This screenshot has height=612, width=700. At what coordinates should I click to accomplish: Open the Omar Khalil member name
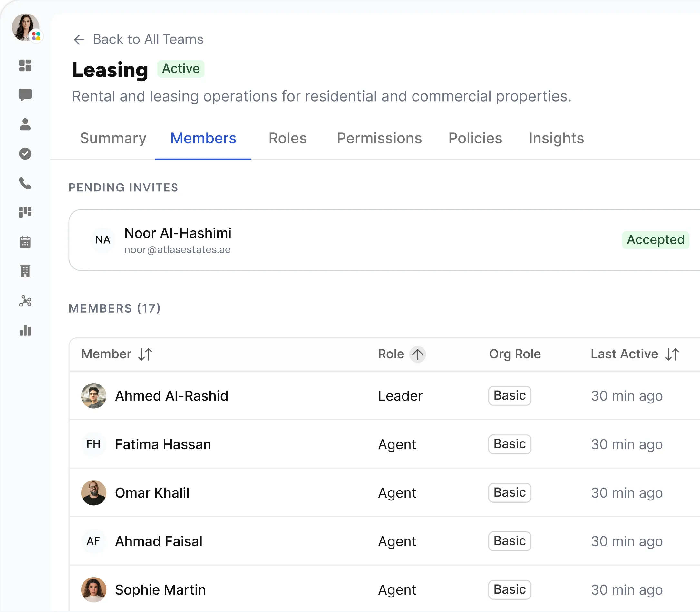point(152,493)
